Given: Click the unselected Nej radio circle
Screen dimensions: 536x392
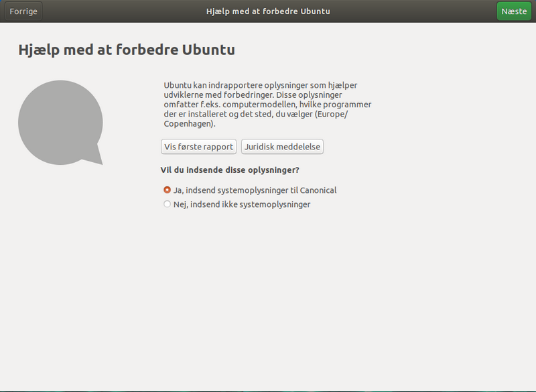Looking at the screenshot, I should click(167, 204).
